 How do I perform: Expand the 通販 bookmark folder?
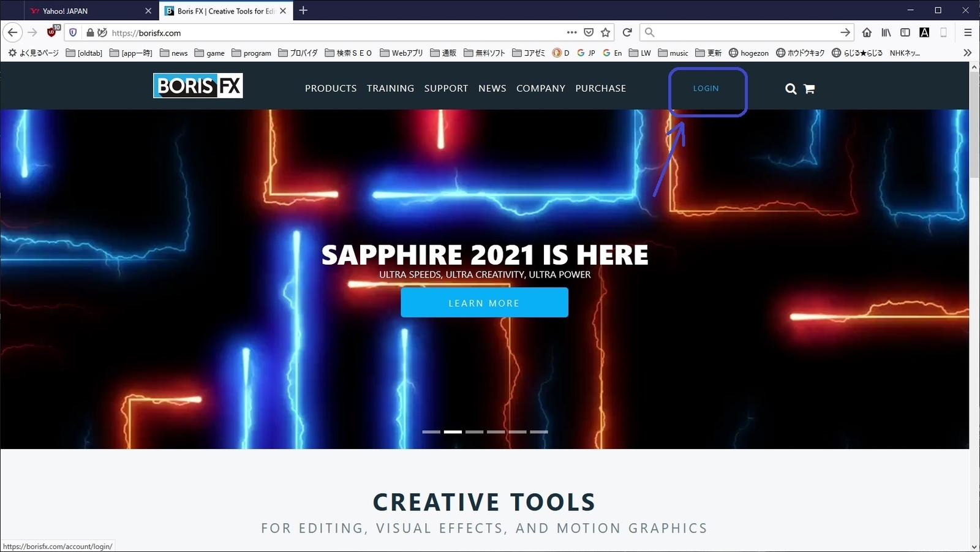[443, 53]
